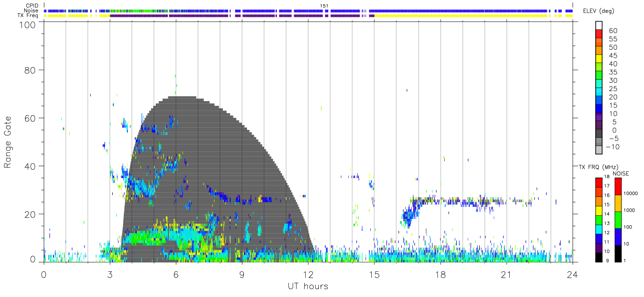Pick the lightest gray bottom ELEV color bar segment
The width and height of the screenshot is (644, 297).
click(599, 150)
